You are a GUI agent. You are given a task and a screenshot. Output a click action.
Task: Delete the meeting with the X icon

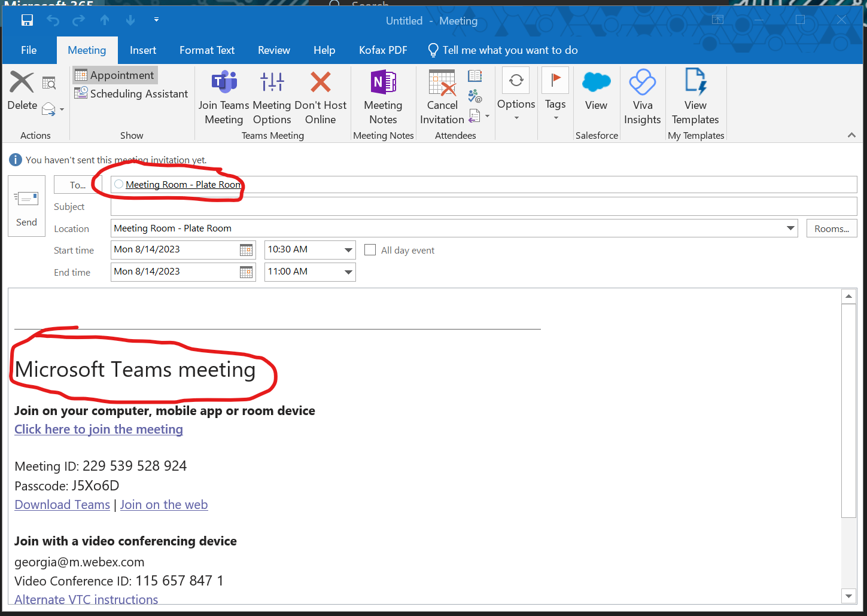22,91
